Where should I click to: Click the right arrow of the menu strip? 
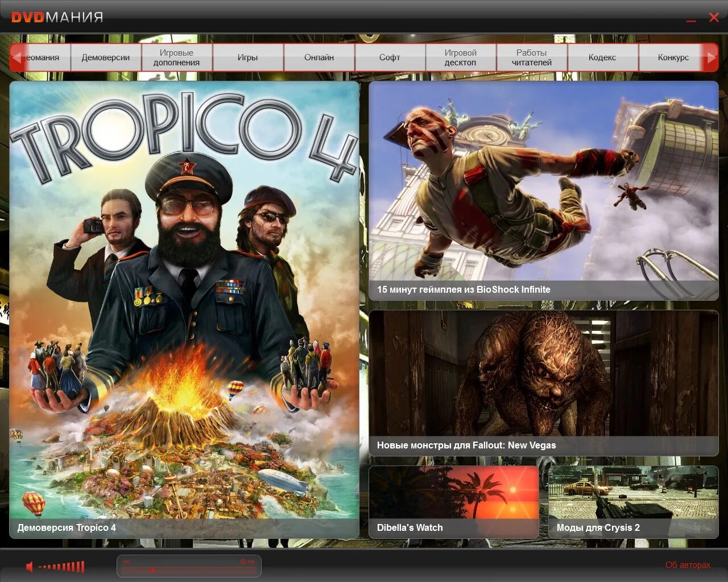711,57
